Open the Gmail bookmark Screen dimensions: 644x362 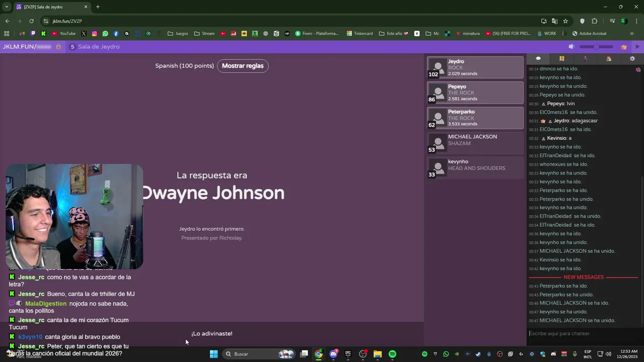coord(22,34)
